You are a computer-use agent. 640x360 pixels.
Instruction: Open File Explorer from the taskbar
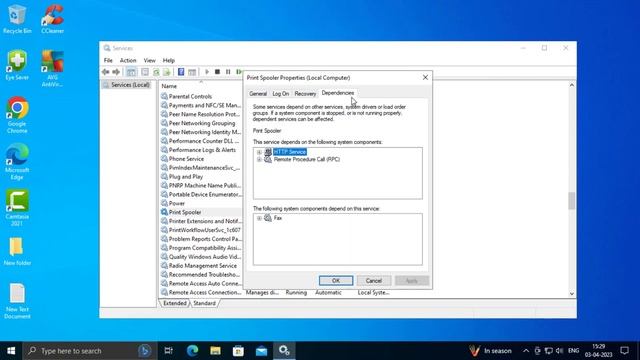click(x=215, y=351)
